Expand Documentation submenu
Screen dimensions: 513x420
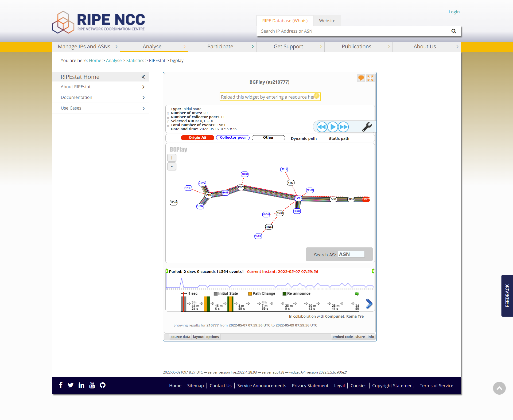(x=143, y=98)
